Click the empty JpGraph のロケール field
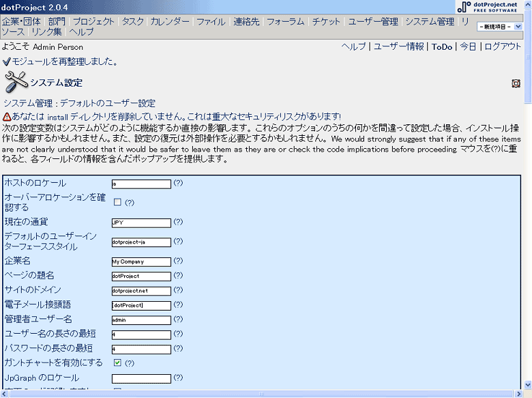This screenshot has height=398, width=532. 141,379
